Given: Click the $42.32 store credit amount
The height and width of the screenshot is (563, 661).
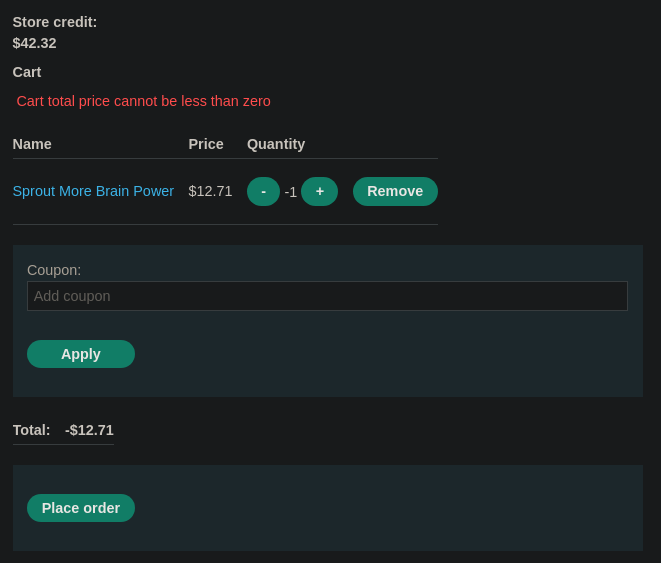Looking at the screenshot, I should tap(35, 43).
